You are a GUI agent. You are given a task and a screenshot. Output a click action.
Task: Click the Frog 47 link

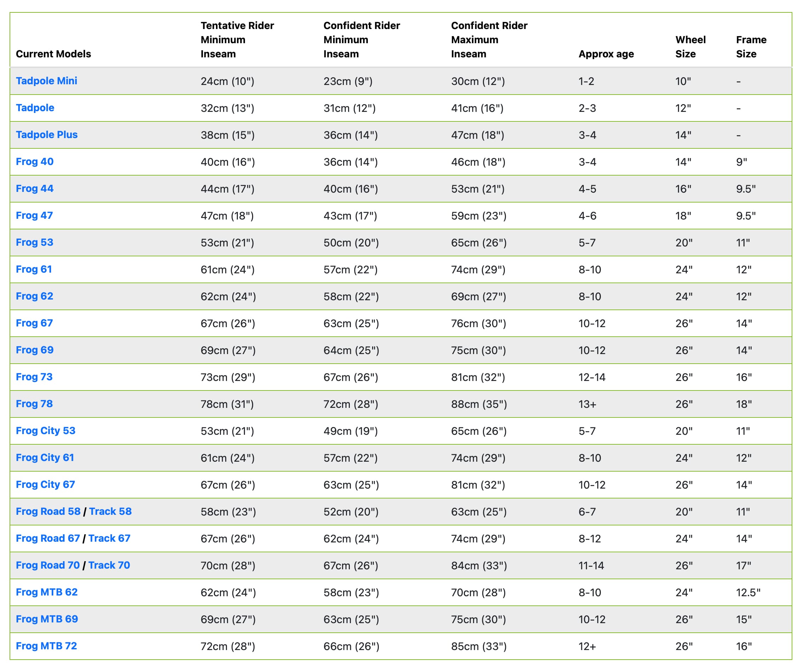[34, 215]
